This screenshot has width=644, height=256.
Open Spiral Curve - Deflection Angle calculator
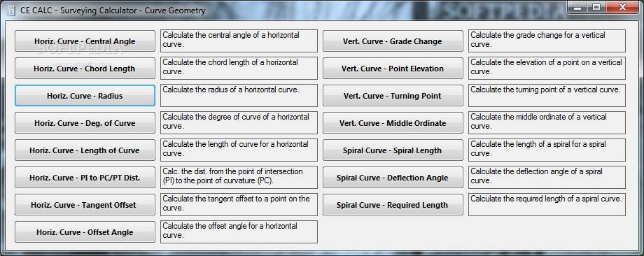point(393,178)
